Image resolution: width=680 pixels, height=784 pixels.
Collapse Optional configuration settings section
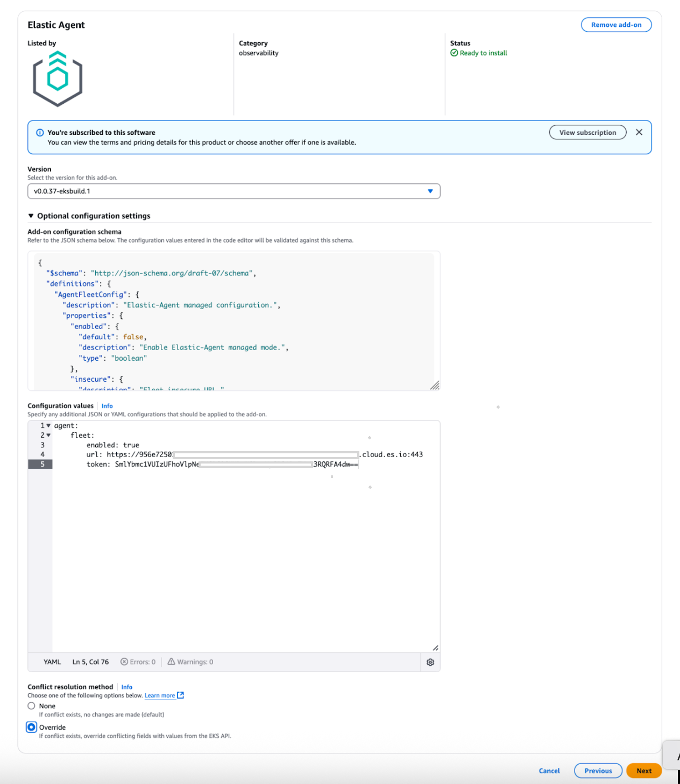(x=89, y=216)
